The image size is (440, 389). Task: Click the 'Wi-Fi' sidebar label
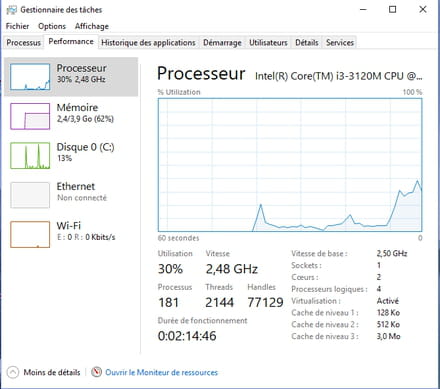(69, 226)
